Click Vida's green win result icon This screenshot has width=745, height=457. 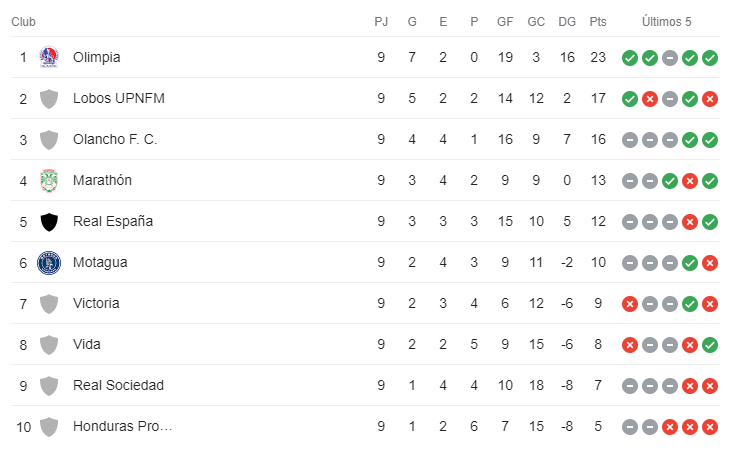point(710,345)
